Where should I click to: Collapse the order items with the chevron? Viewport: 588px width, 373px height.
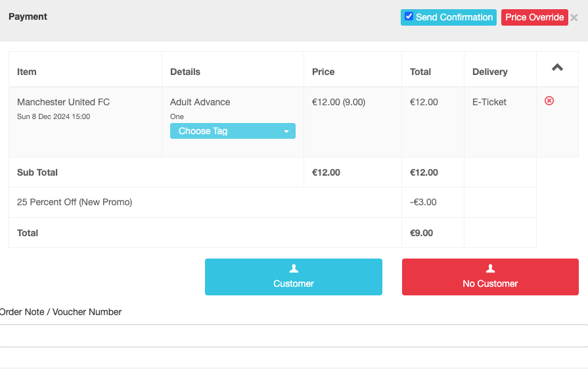tap(557, 67)
